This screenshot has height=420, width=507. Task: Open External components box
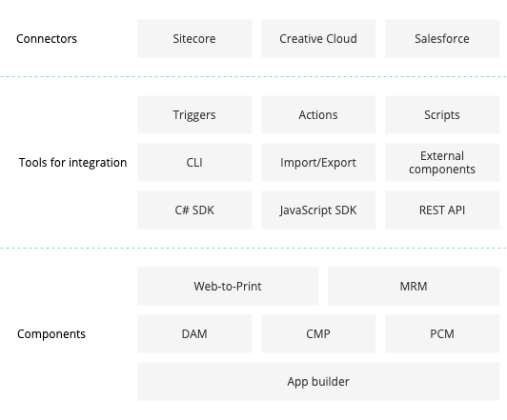click(x=442, y=163)
